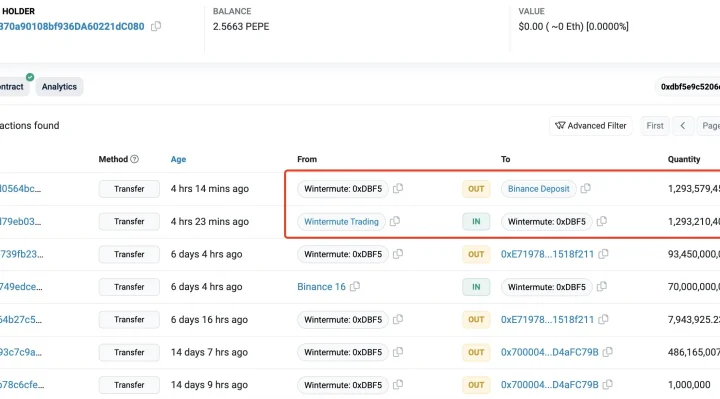Open transaction hash ending 78c6cfe
This screenshot has height=399, width=720.
click(22, 385)
